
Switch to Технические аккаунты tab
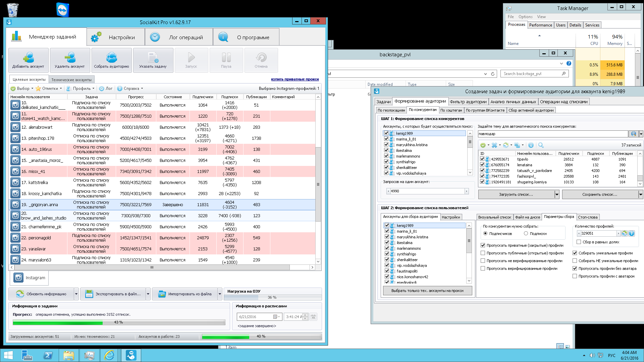coord(71,80)
